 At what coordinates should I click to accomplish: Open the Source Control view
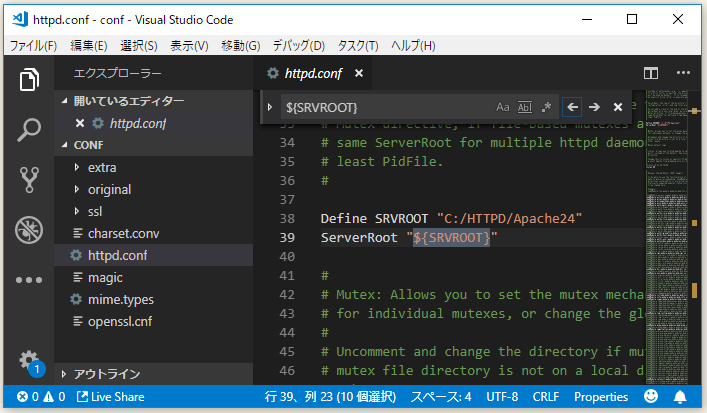pos(29,179)
